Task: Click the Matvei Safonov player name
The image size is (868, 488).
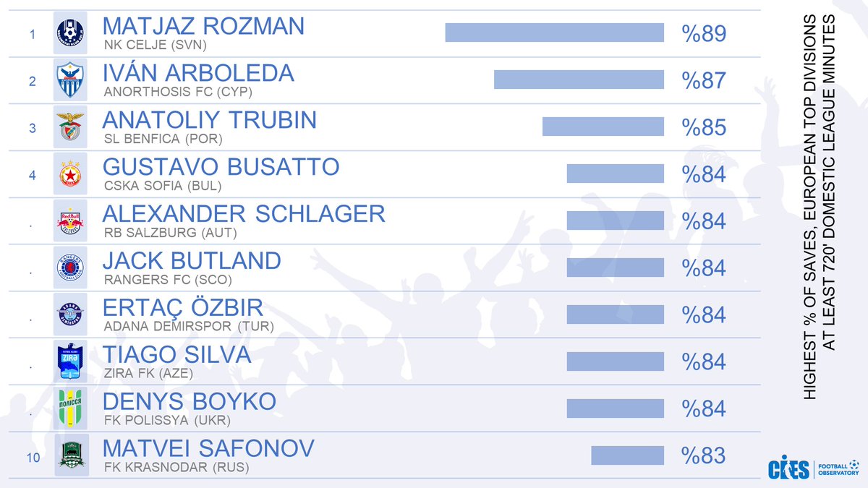Action: pyautogui.click(x=208, y=448)
